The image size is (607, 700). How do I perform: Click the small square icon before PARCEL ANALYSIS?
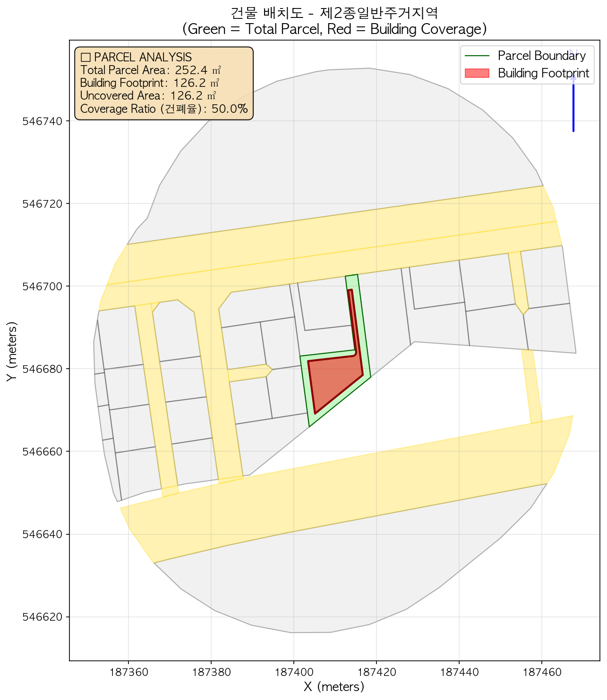[x=85, y=58]
